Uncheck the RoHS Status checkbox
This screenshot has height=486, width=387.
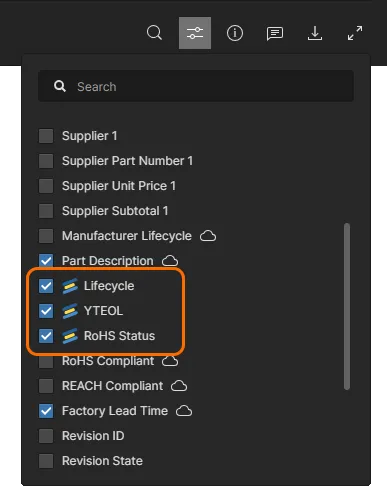click(x=46, y=336)
